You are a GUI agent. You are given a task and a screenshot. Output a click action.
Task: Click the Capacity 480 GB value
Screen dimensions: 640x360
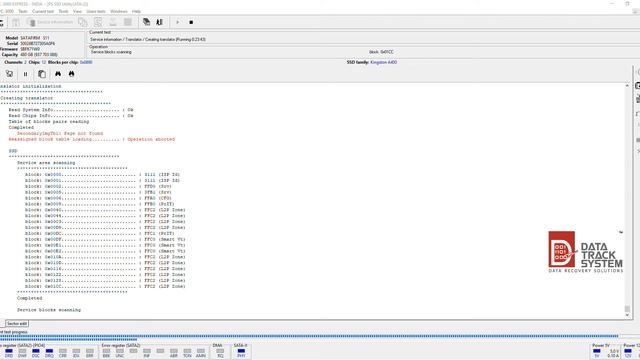pos(39,55)
